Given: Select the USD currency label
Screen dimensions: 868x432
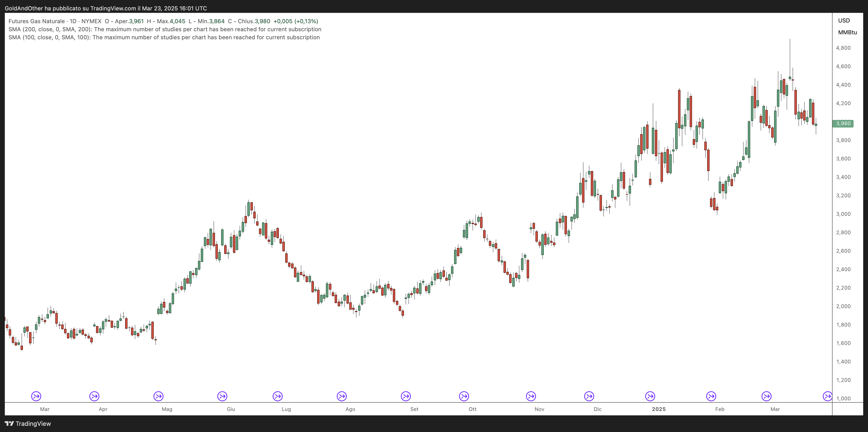Looking at the screenshot, I should coord(844,21).
